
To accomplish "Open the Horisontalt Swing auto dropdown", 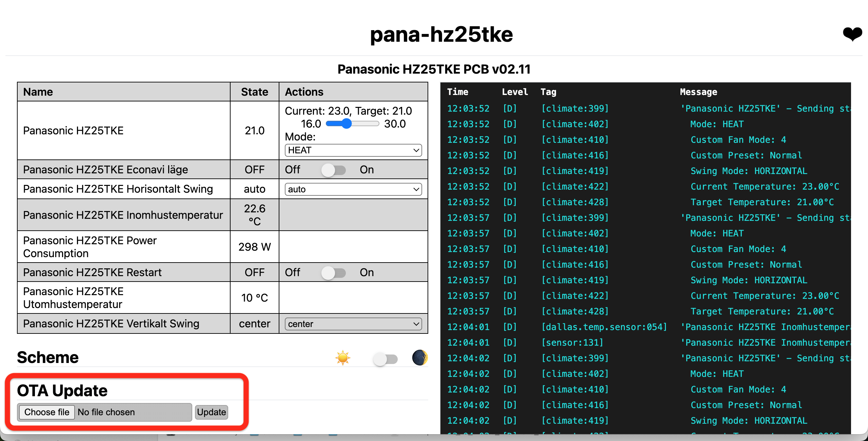I will (x=353, y=189).
